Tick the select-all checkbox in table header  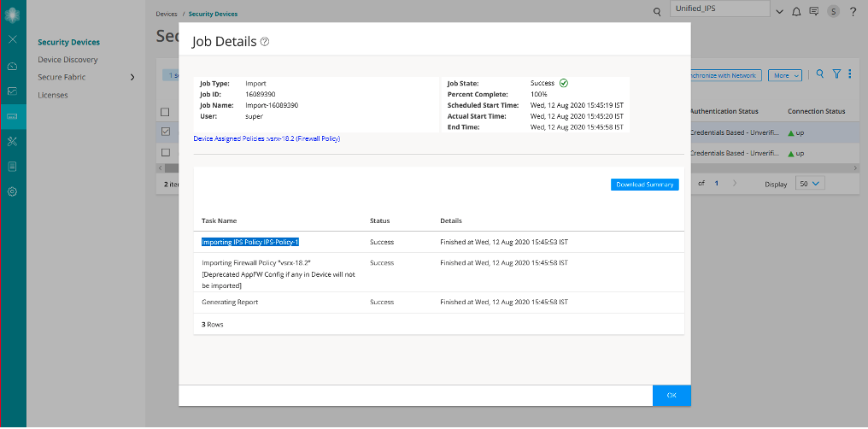(x=166, y=112)
